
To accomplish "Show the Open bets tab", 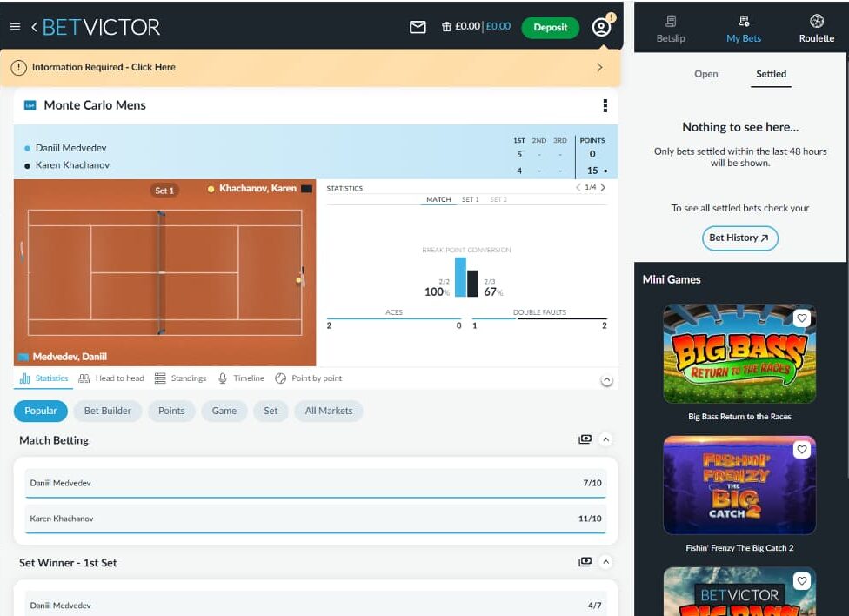I will pyautogui.click(x=706, y=74).
